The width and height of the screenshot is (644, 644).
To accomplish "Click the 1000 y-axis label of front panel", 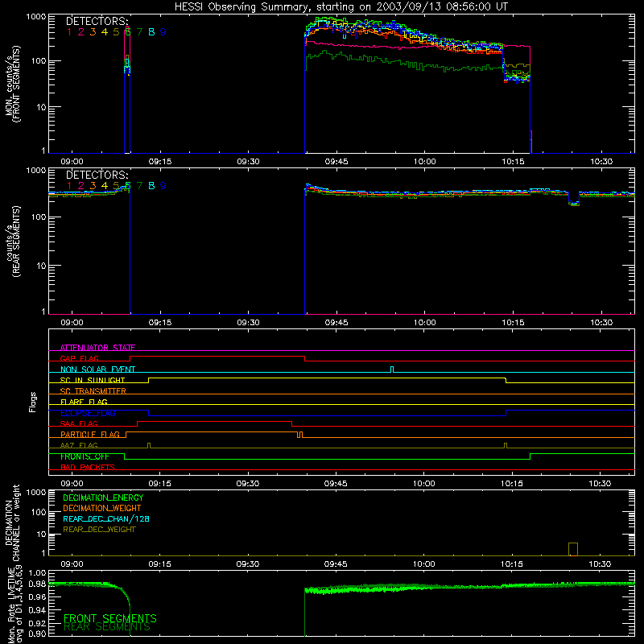I will tap(35, 17).
